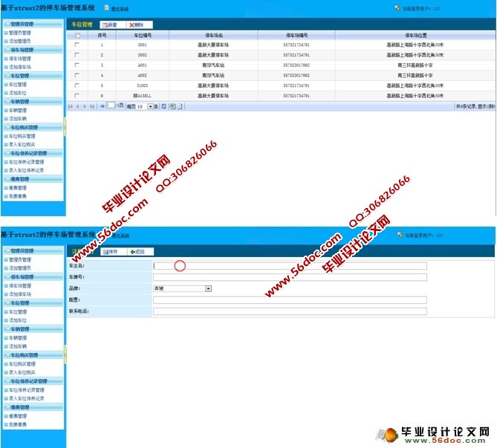Click the current-user icon on the list page header

tap(397, 7)
